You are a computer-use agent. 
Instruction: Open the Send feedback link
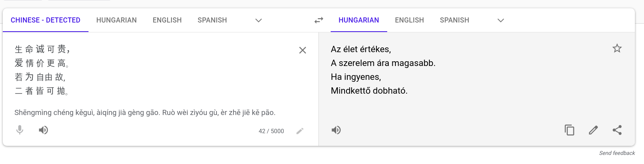pyautogui.click(x=617, y=153)
